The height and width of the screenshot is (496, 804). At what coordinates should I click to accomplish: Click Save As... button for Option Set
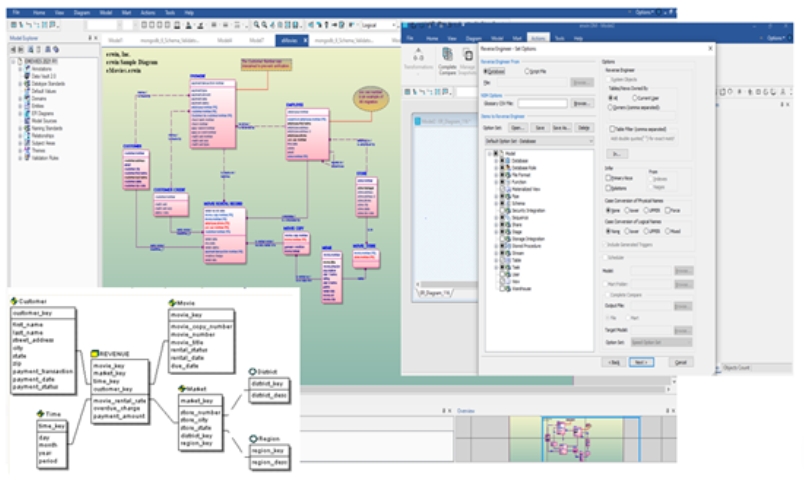pyautogui.click(x=560, y=128)
